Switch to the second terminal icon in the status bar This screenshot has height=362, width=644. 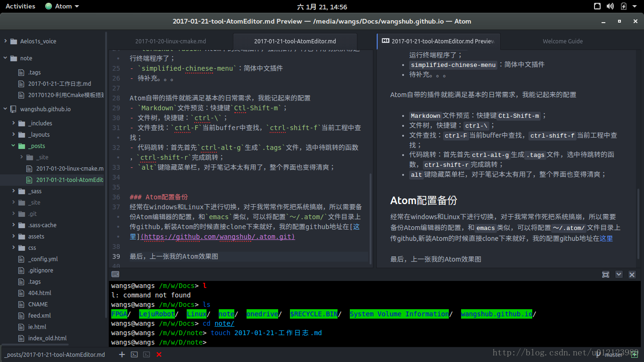(147, 354)
